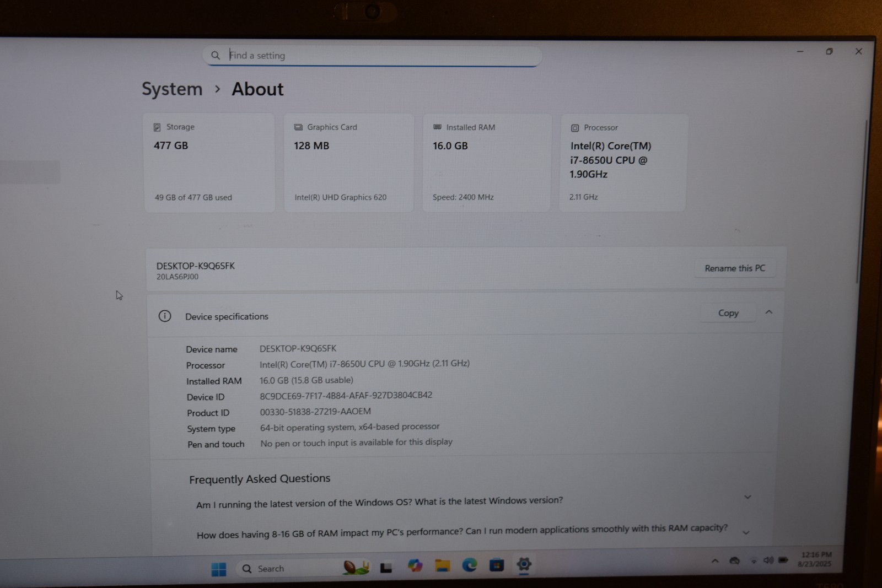Click Intel(R) UHD Graphics 620 text
Viewport: 882px width, 588px height.
(x=340, y=197)
